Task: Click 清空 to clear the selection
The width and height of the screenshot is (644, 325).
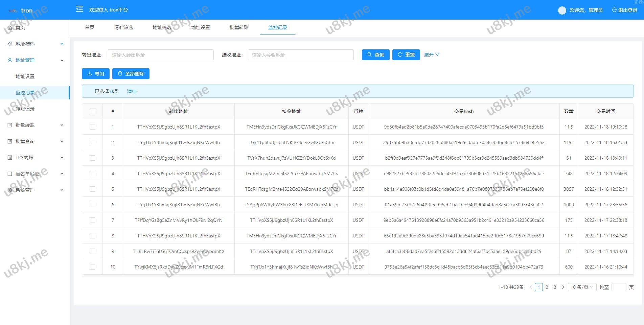Action: point(132,91)
